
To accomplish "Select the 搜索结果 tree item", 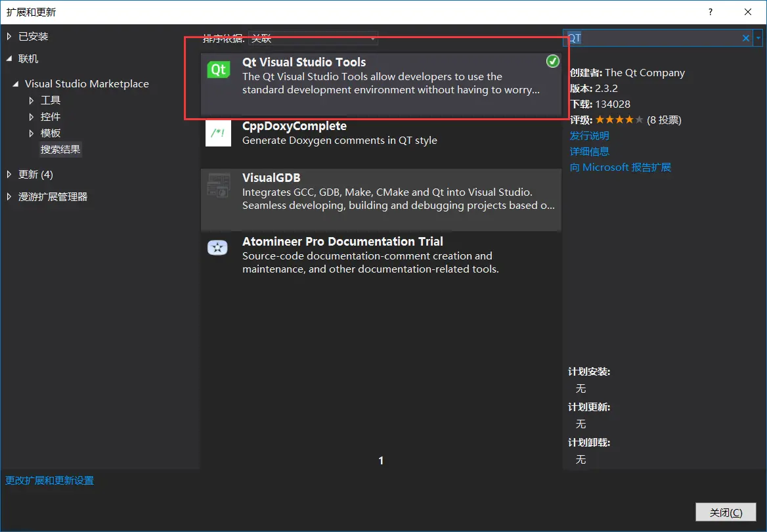I will (60, 149).
